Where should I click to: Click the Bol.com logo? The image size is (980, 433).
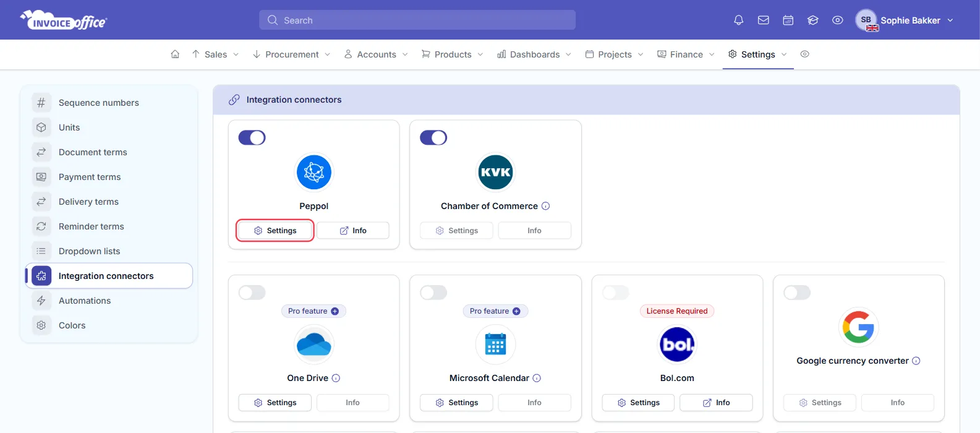coord(677,345)
